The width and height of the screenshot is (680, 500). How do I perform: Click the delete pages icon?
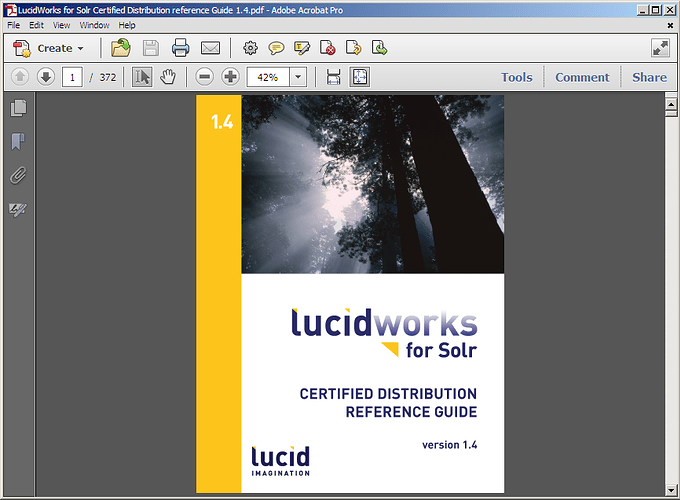click(x=327, y=48)
